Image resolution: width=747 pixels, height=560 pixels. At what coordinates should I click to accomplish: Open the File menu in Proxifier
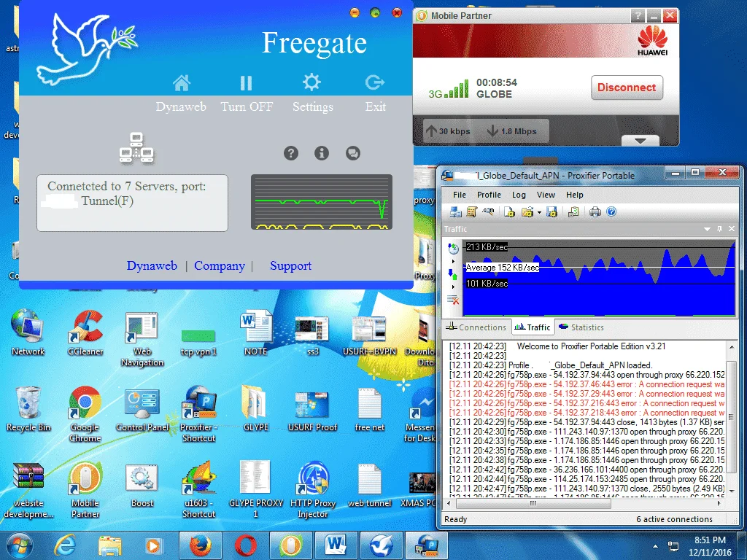coord(460,195)
